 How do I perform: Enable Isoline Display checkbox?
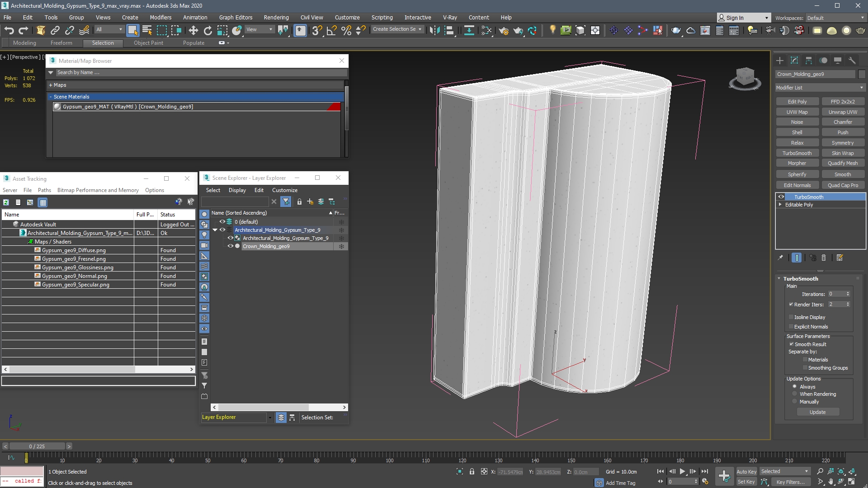(791, 317)
